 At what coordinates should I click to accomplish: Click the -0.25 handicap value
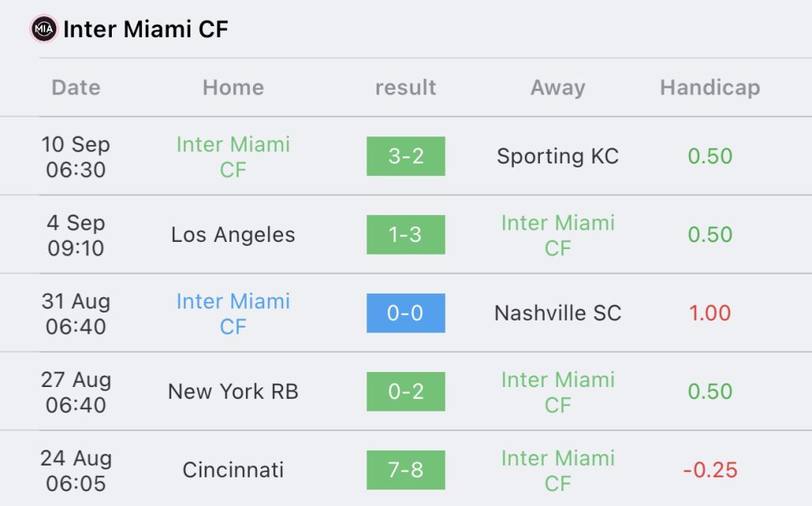coord(710,470)
